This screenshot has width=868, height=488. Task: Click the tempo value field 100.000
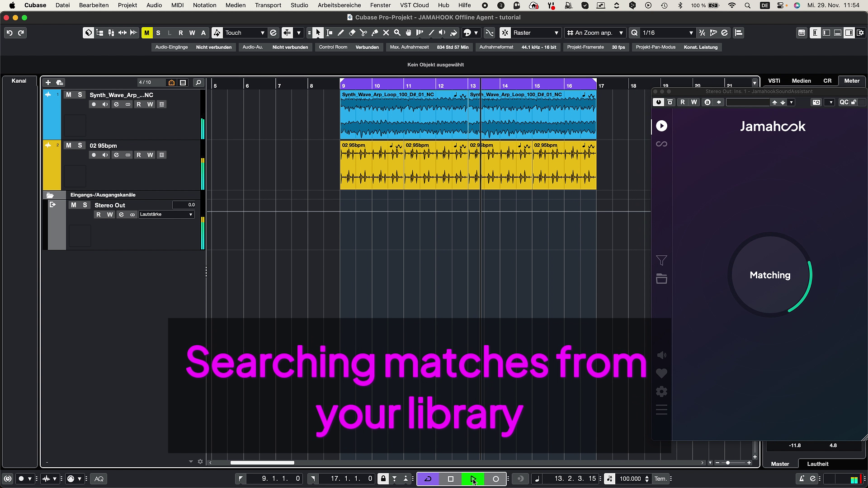630,479
